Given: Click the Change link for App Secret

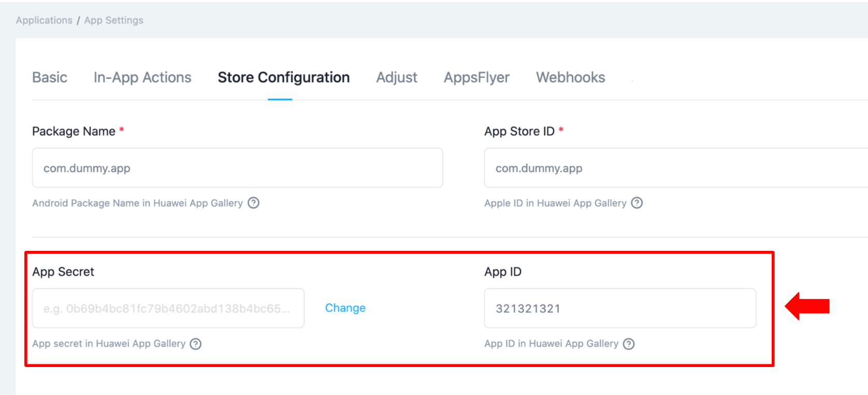Looking at the screenshot, I should click(x=345, y=308).
